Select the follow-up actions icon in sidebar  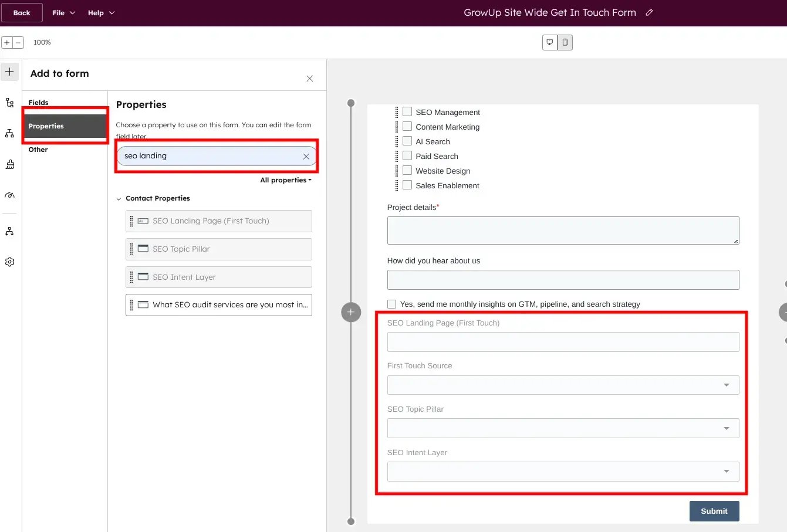(9, 231)
